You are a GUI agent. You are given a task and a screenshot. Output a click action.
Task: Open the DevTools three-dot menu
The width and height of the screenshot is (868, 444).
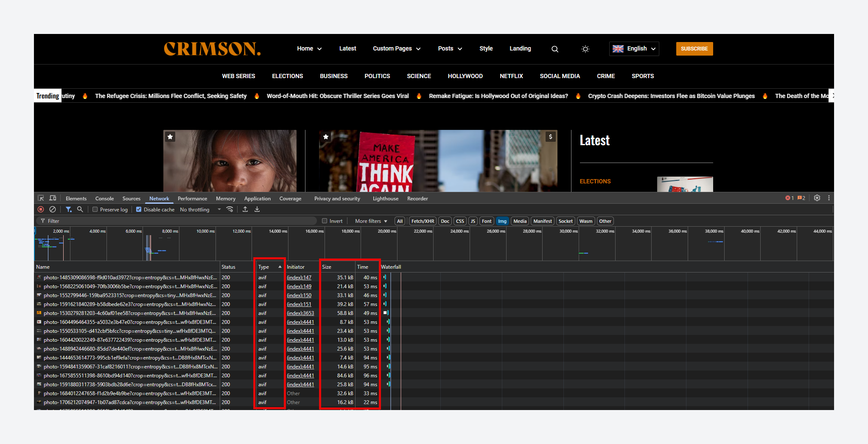click(829, 198)
